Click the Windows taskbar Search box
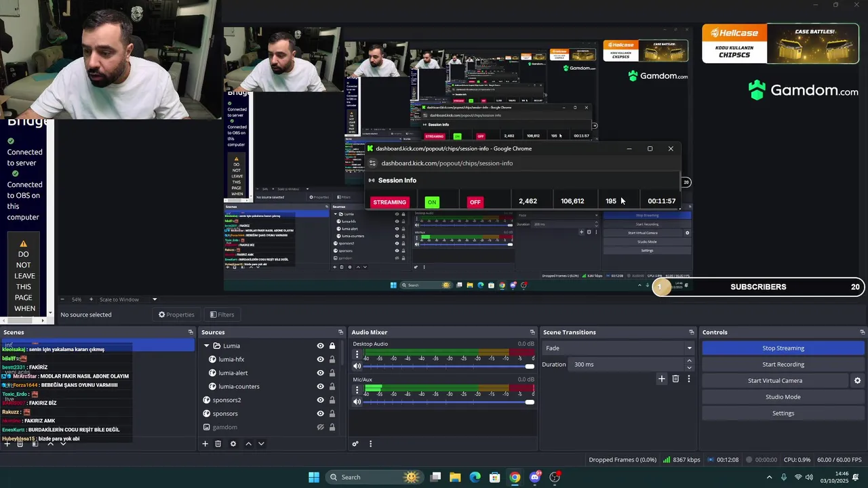The image size is (868, 488). point(374,477)
